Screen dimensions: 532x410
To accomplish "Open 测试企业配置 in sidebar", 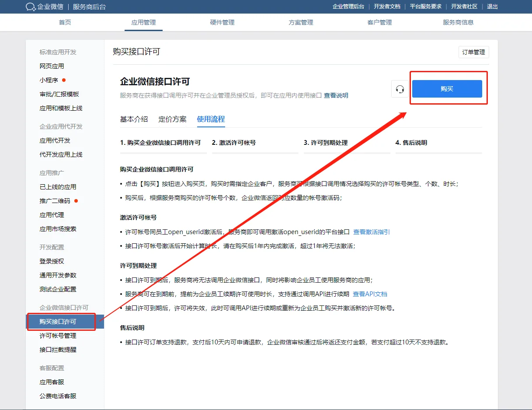I will [58, 289].
